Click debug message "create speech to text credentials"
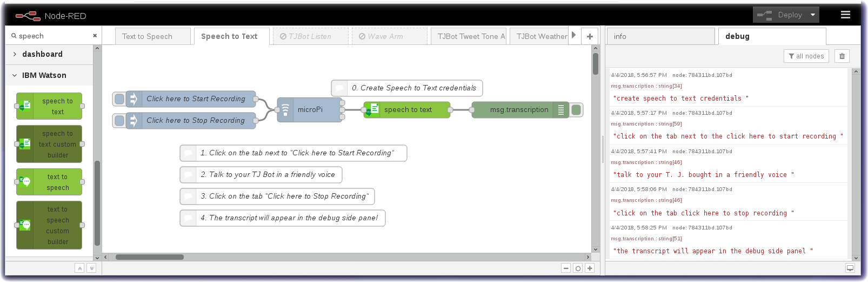868x282 pixels. coord(680,99)
